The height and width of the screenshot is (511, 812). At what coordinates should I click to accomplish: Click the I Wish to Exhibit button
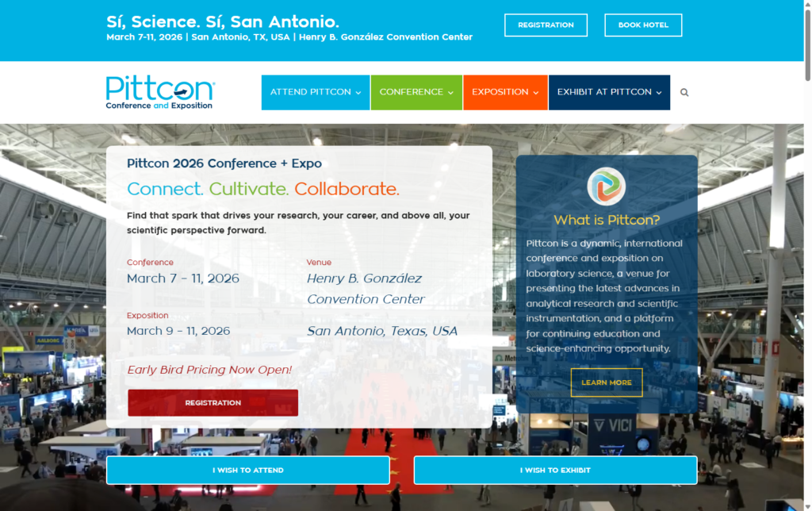click(555, 471)
